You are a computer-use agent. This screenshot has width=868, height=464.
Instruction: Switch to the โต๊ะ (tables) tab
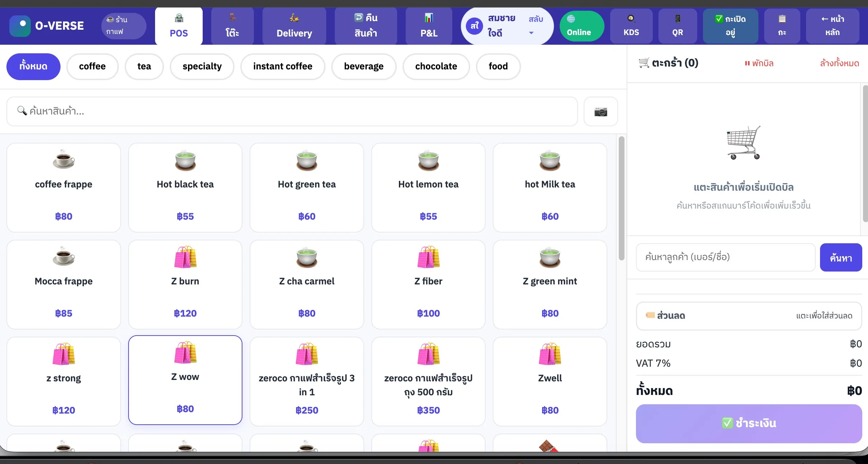(x=232, y=26)
